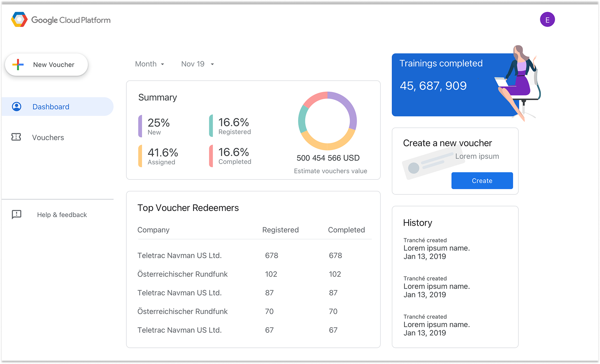Click the Registered column header

pyautogui.click(x=281, y=230)
